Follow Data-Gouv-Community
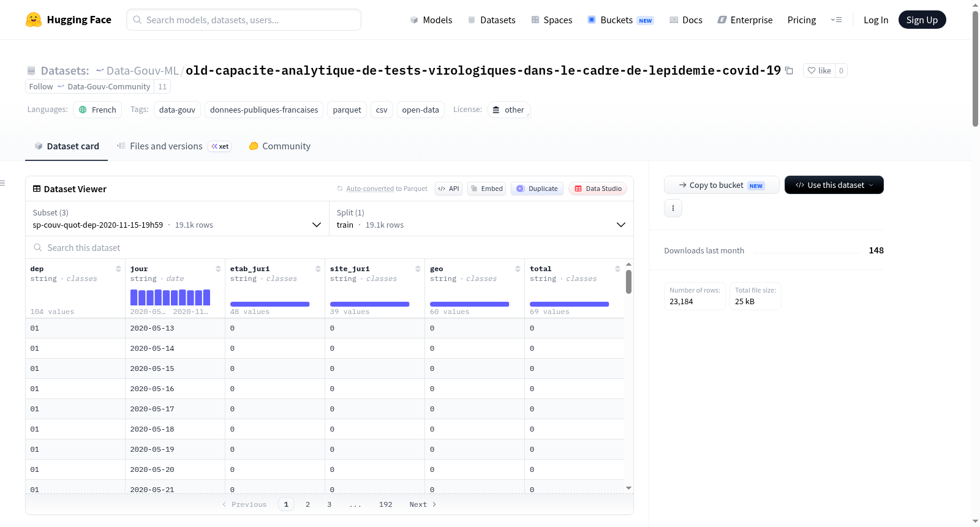 click(x=89, y=86)
